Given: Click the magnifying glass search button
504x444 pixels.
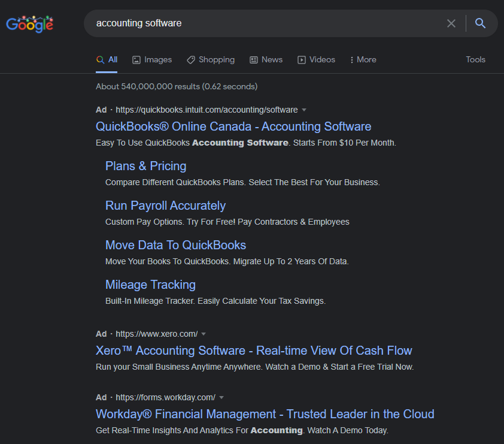Looking at the screenshot, I should 480,23.
